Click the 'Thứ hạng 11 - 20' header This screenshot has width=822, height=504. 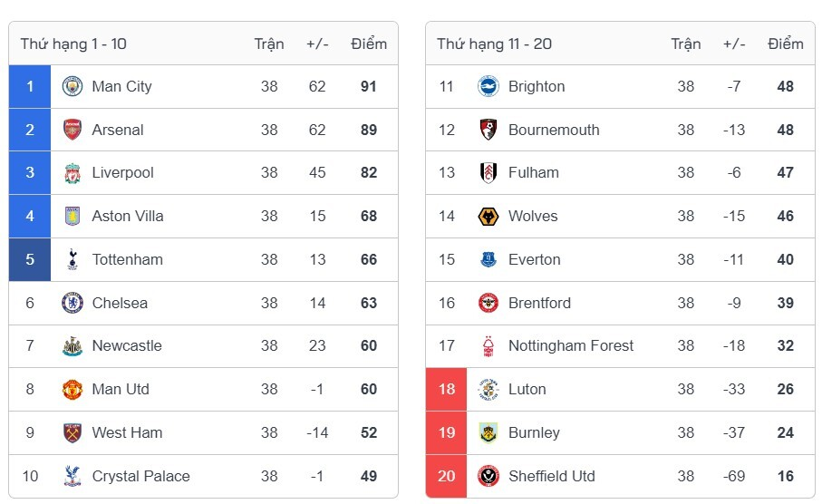pos(494,44)
